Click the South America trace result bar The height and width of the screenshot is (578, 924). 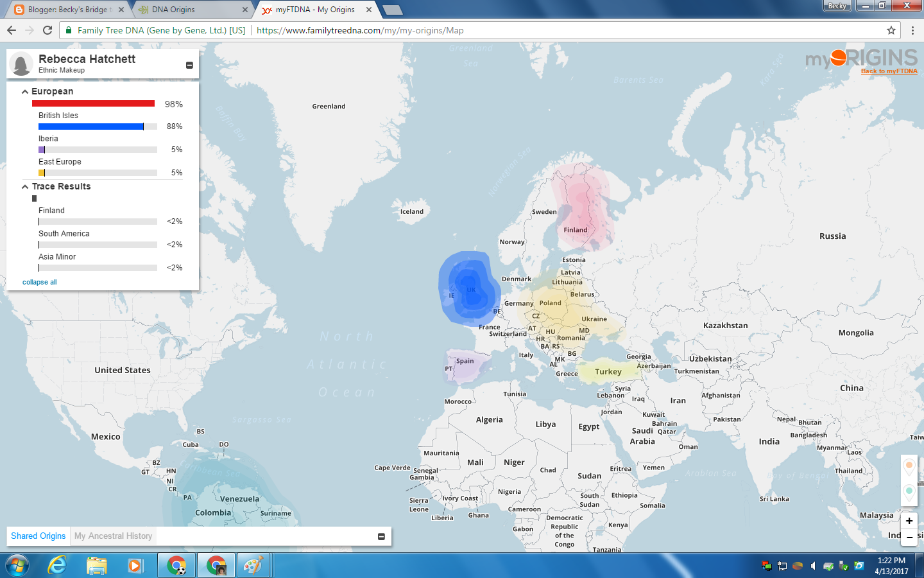tap(98, 245)
